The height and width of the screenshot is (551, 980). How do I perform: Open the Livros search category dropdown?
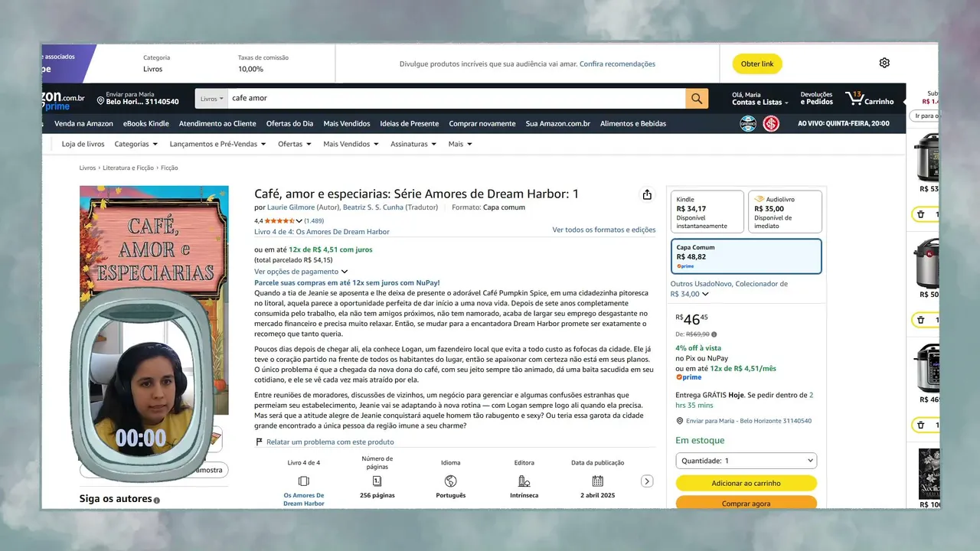click(x=212, y=99)
